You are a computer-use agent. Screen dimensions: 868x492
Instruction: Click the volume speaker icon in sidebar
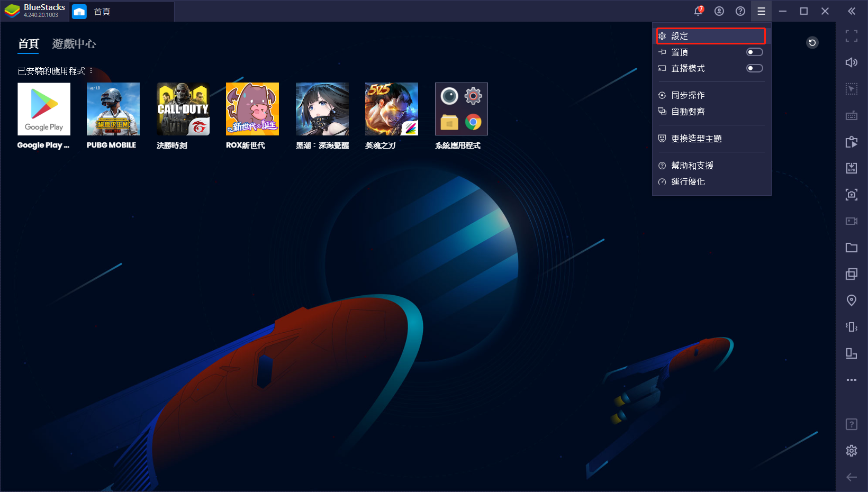(x=852, y=62)
